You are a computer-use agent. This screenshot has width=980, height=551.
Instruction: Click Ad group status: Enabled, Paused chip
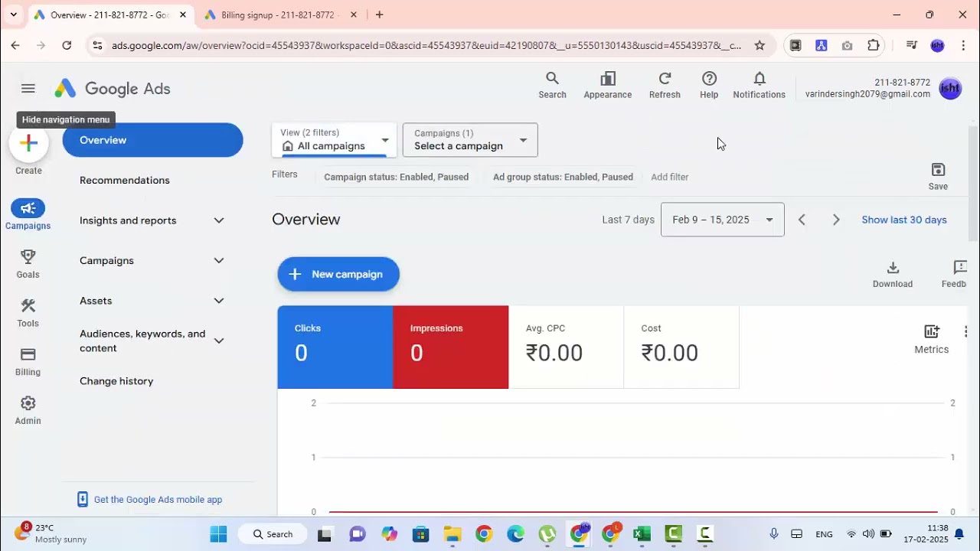tap(563, 177)
